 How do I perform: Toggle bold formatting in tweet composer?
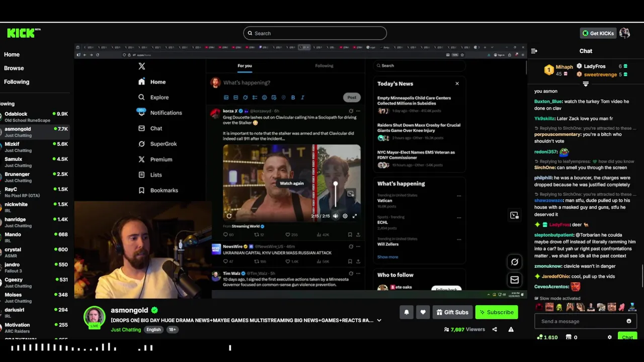tap(293, 98)
